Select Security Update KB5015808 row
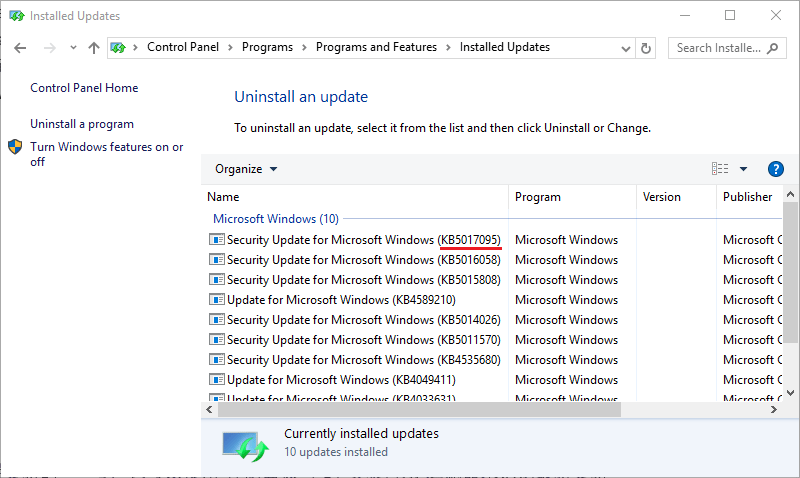 [495, 280]
